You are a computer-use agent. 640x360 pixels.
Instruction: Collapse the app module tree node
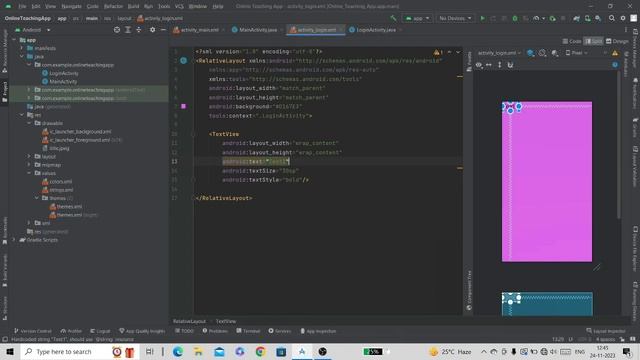(14, 40)
